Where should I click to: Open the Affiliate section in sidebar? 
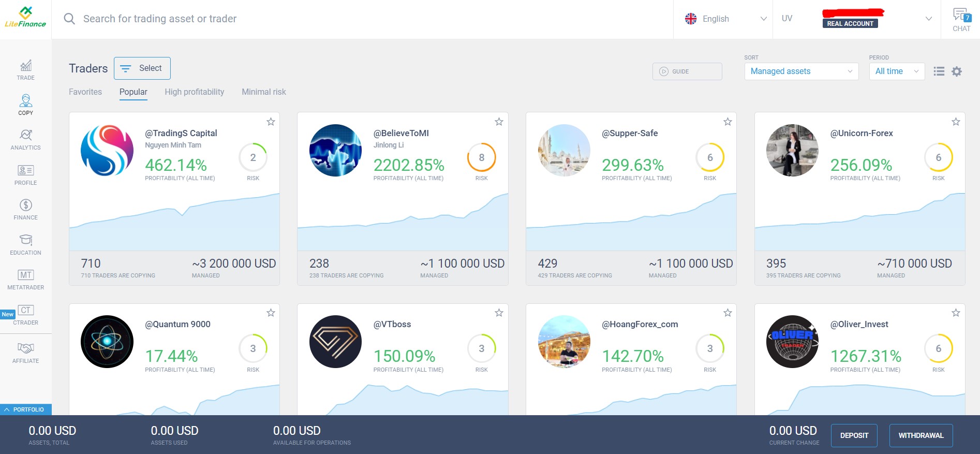click(25, 353)
